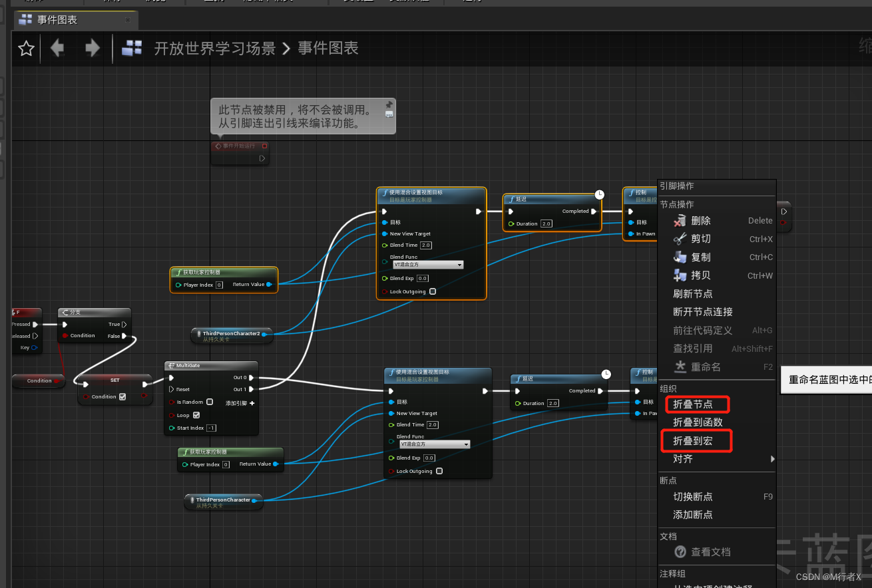
Task: Select the SET node title
Action: pyautogui.click(x=115, y=380)
